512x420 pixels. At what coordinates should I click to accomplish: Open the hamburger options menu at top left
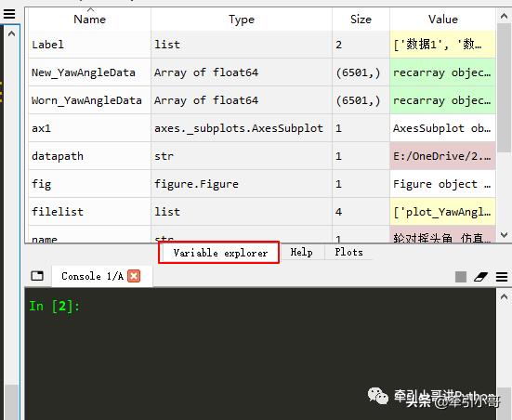9,13
